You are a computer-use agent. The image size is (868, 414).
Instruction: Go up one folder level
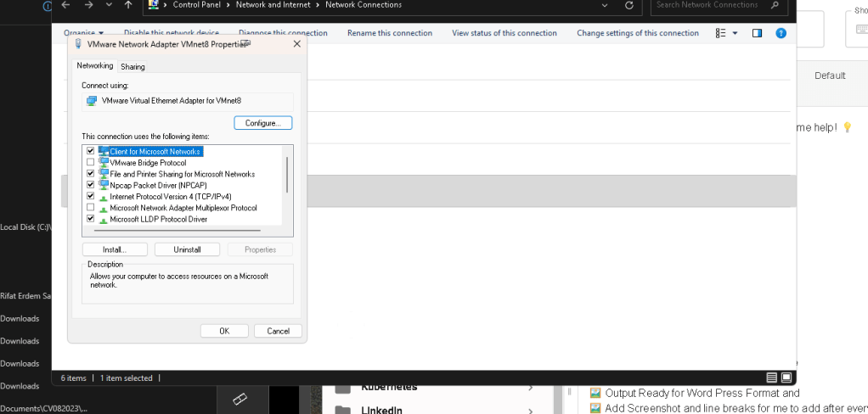[128, 5]
